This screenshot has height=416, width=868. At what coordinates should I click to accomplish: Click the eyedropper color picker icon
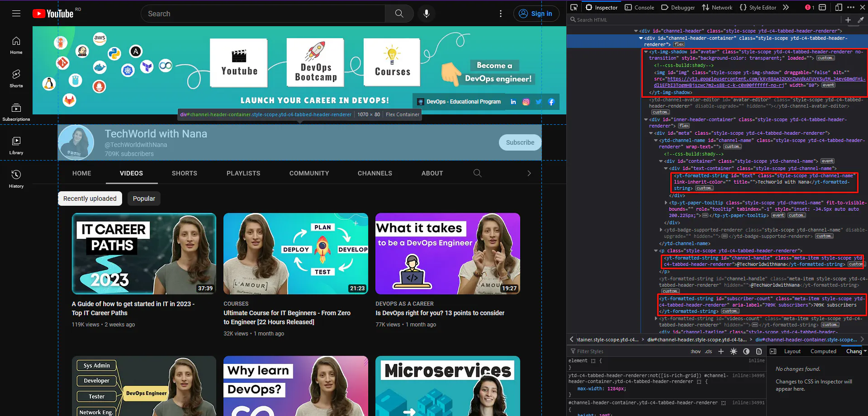pyautogui.click(x=861, y=20)
